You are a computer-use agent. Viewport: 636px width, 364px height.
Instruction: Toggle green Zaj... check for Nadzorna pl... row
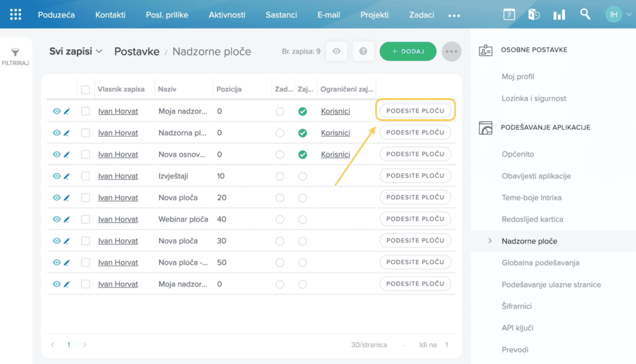302,133
